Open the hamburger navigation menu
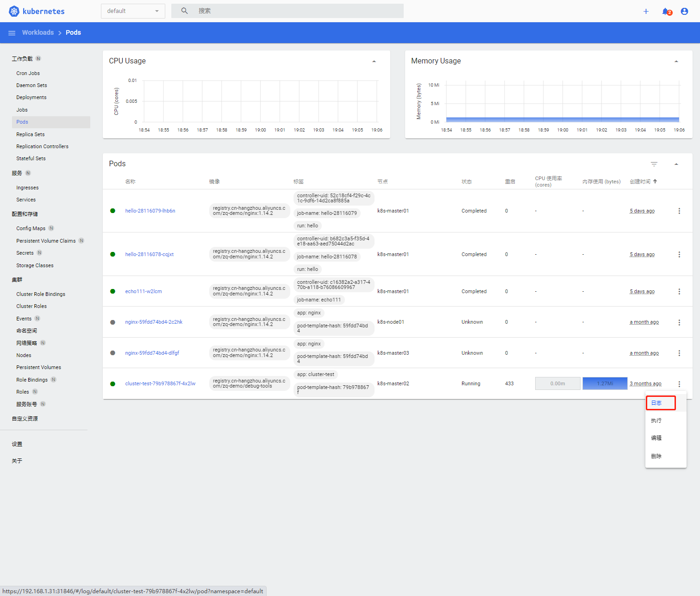This screenshot has height=596, width=700. (x=12, y=33)
